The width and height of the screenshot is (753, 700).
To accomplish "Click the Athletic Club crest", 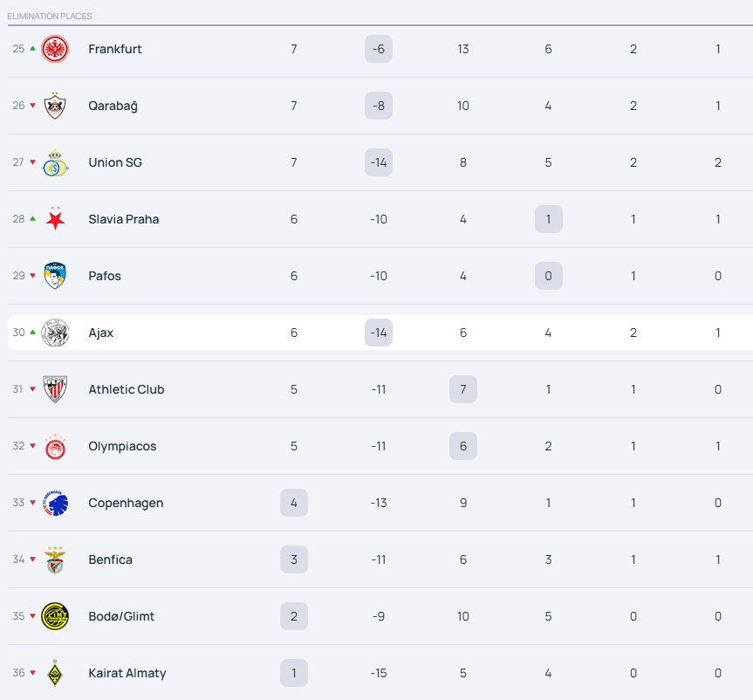I will 55,389.
